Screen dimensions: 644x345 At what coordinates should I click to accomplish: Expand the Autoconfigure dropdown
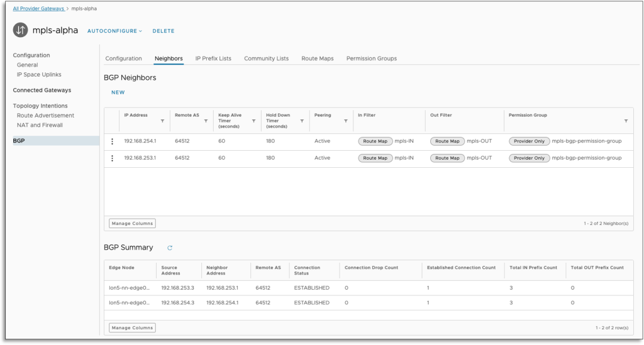click(x=114, y=31)
